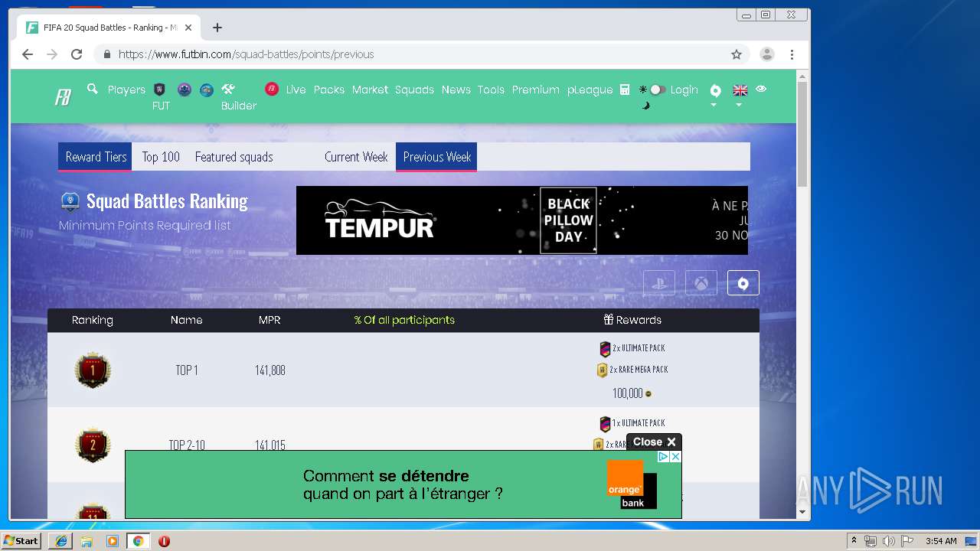The width and height of the screenshot is (980, 551).
Task: Open the Chrome three-dot menu
Action: [x=792, y=54]
